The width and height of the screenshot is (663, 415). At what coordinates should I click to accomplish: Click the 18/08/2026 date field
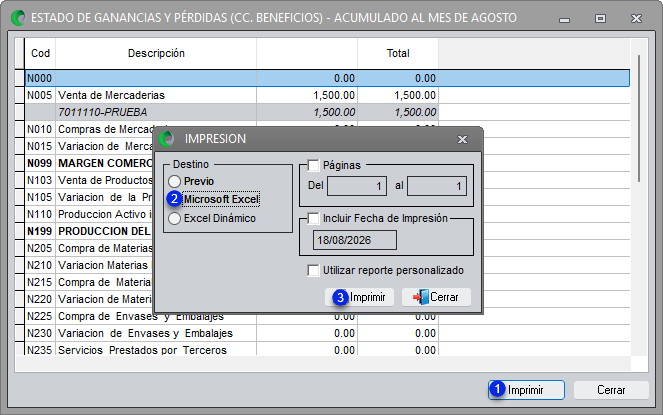[x=355, y=240]
